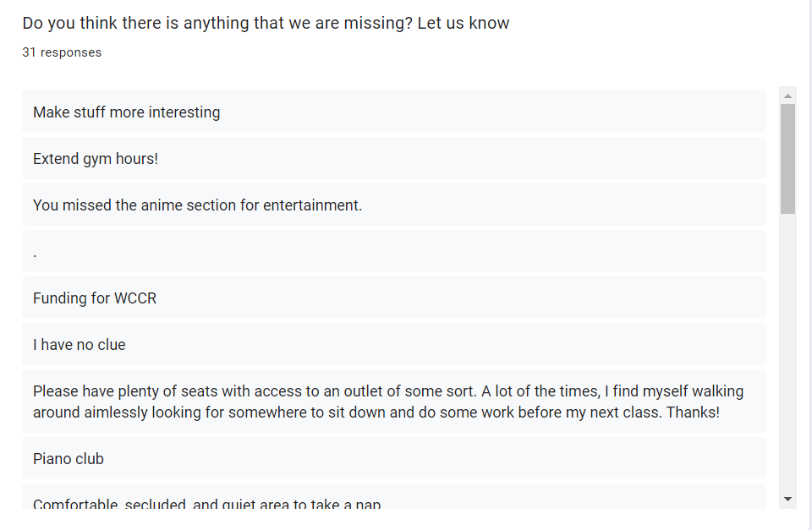812x530 pixels.
Task: Click the empty scrollbar track below the thumb
Action: click(x=787, y=352)
